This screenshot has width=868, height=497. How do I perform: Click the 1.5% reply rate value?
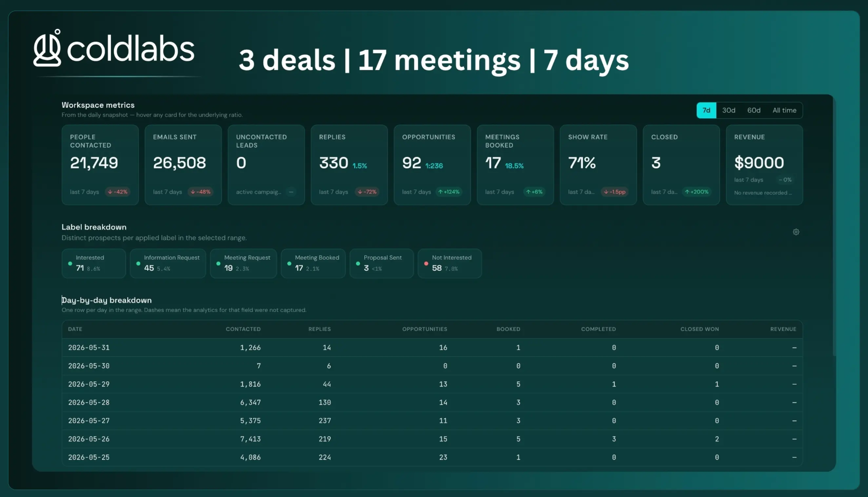point(360,166)
